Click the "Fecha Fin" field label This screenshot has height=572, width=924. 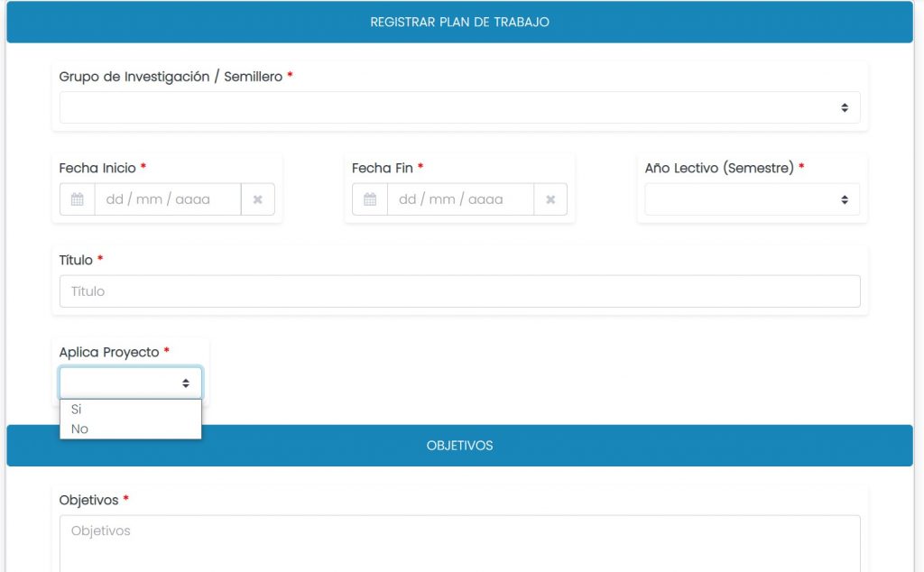[x=383, y=168]
